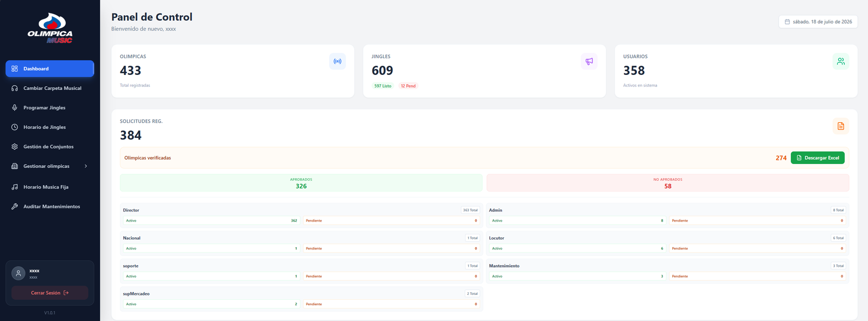868x321 pixels.
Task: Click the users icon on Usuarios card
Action: 841,61
